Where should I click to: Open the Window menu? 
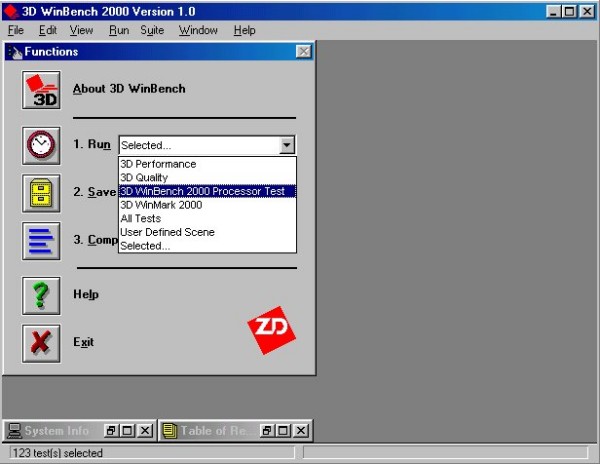[198, 30]
